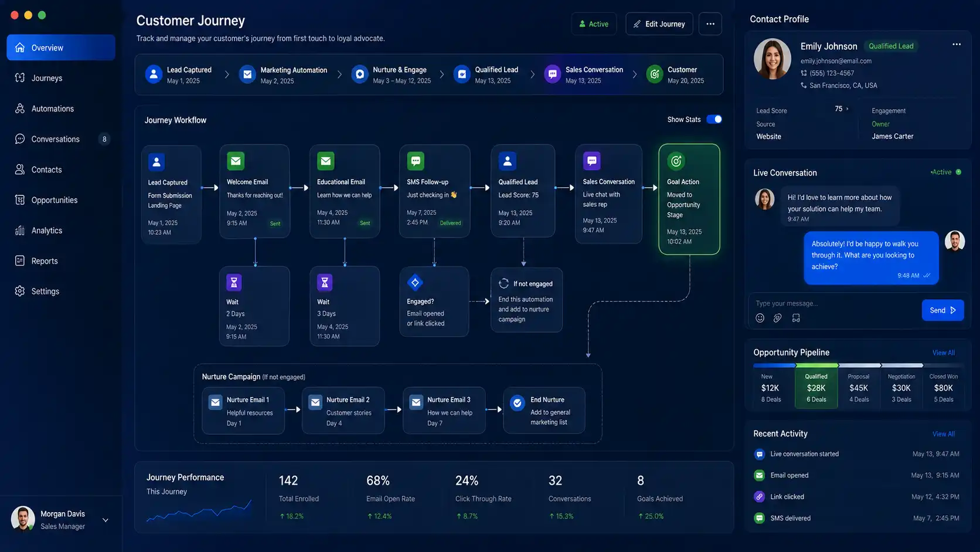The width and height of the screenshot is (980, 552).
Task: Select the Qualified $28K pipeline stage
Action: [816, 388]
